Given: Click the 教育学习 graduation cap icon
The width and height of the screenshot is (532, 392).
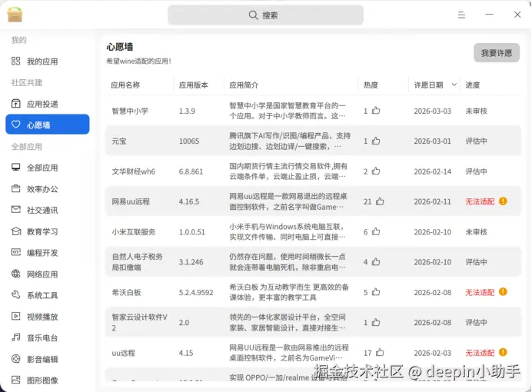Looking at the screenshot, I should pyautogui.click(x=16, y=231).
